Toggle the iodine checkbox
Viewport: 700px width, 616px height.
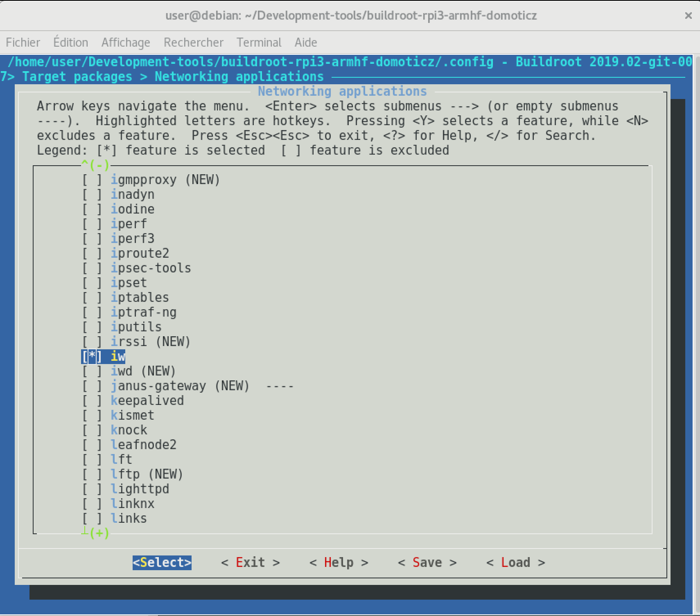pos(92,209)
